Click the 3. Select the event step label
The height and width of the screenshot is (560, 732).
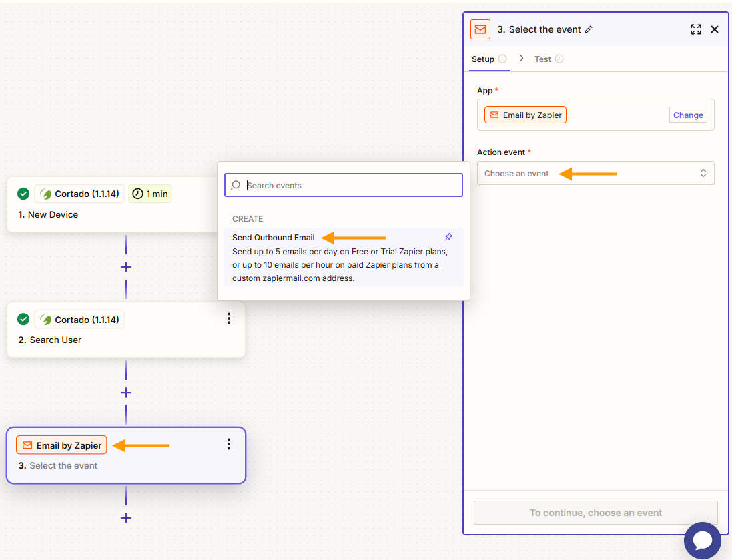click(x=58, y=465)
